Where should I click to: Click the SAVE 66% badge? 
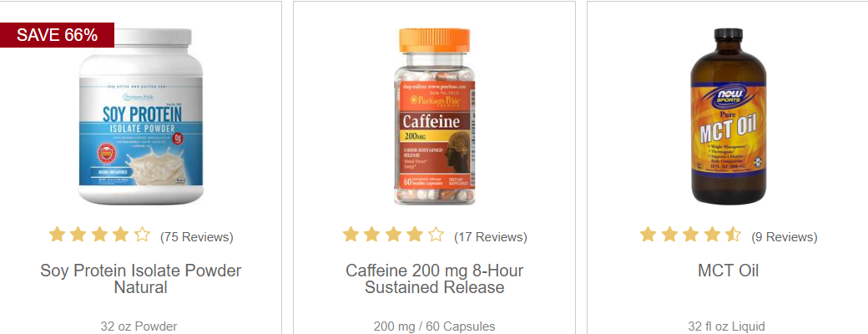[57, 35]
